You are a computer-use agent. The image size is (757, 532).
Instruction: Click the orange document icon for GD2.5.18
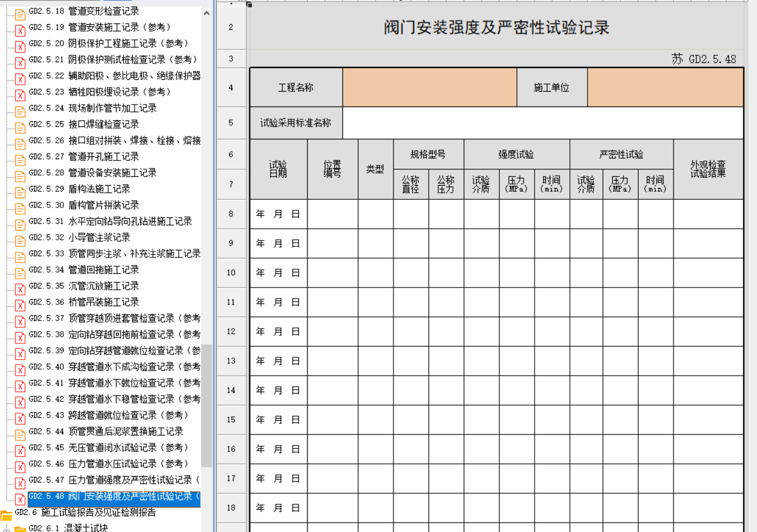[x=20, y=13]
